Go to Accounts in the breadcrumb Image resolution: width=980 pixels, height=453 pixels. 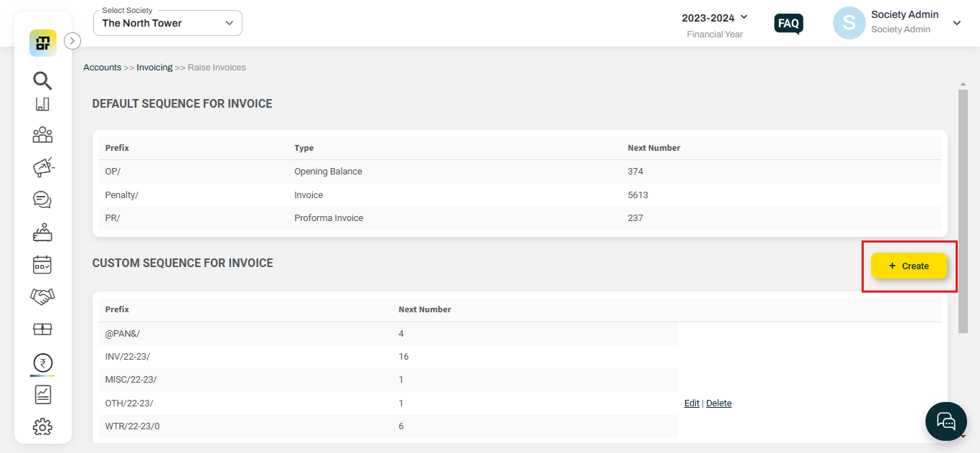(102, 67)
